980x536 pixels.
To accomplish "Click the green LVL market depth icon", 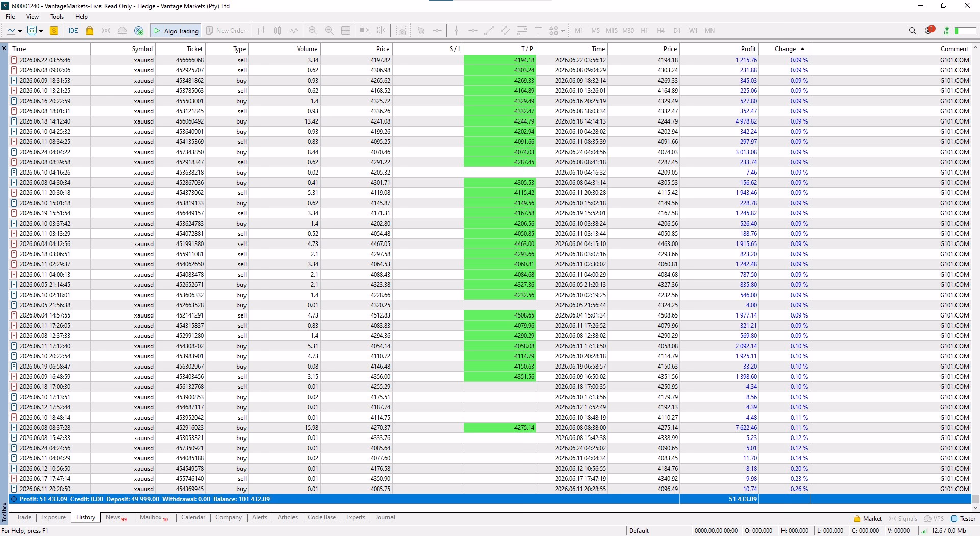I will 947,31.
